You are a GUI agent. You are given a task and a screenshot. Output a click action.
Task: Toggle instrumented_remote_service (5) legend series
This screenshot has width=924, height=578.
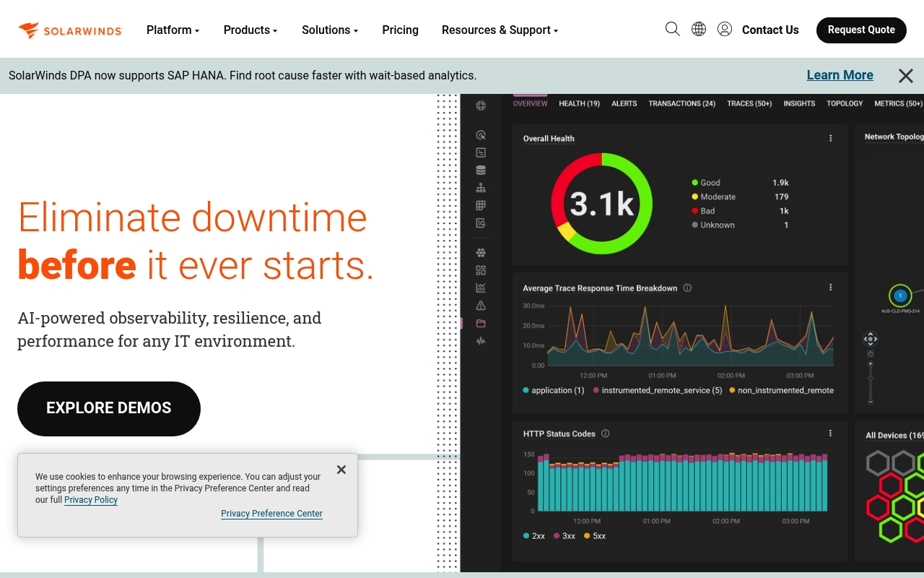pos(658,390)
